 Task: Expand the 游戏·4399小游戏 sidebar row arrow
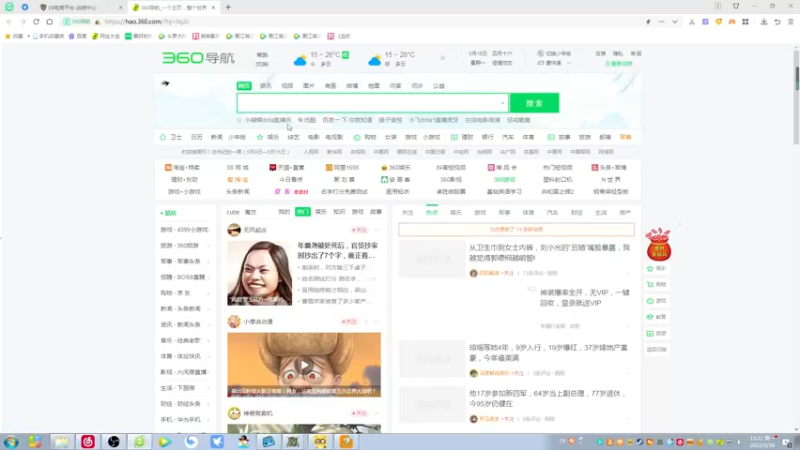[x=209, y=230]
